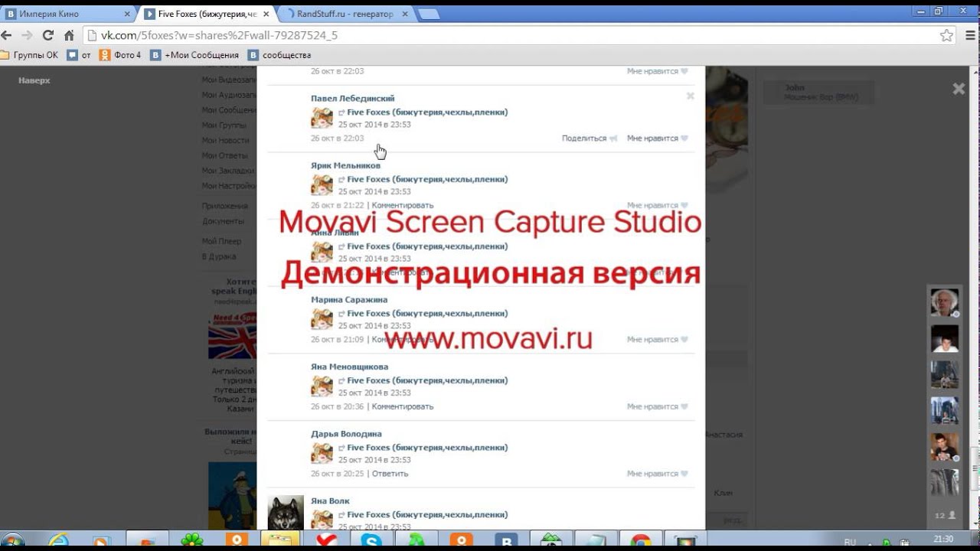Bookmark this page with the star icon
The width and height of the screenshot is (980, 551).
click(946, 35)
